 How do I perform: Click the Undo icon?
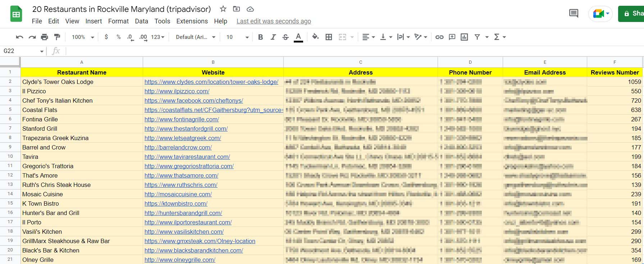[20, 37]
